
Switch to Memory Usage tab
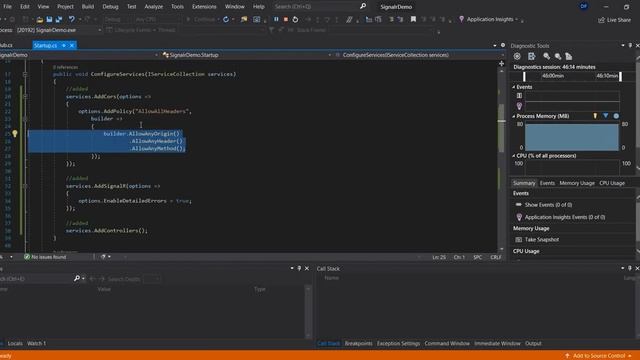tap(577, 183)
